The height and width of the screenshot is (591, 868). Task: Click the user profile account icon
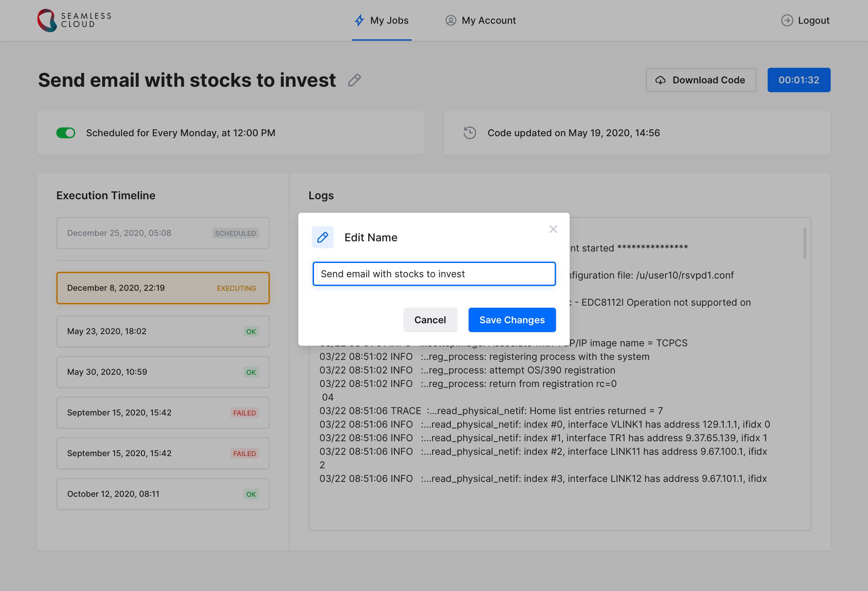pyautogui.click(x=450, y=20)
